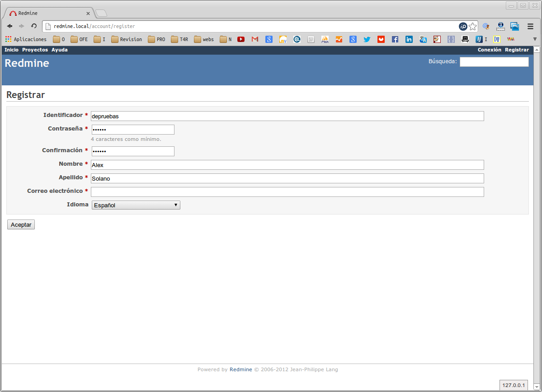Follow the Redmine link in footer
This screenshot has height=392, width=542.
pyautogui.click(x=240, y=369)
